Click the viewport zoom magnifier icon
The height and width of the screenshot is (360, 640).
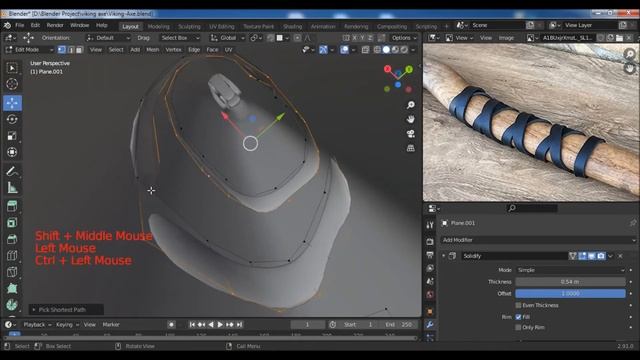coord(411,105)
